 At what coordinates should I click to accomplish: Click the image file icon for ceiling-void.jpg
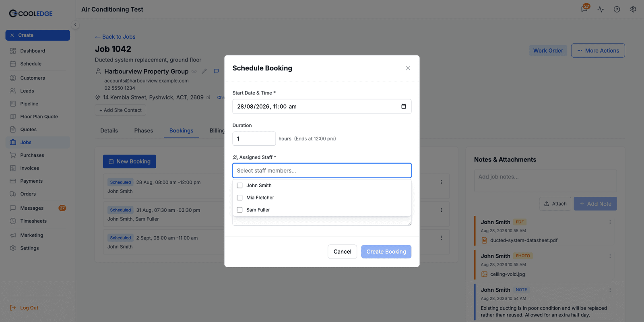point(484,274)
